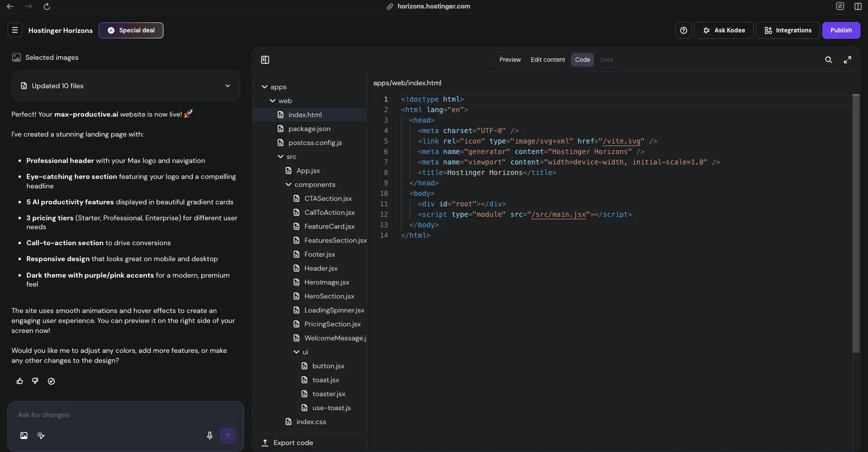Image resolution: width=868 pixels, height=452 pixels.
Task: Open the hamburger menu next to Hostinger Horizons
Action: 15,30
